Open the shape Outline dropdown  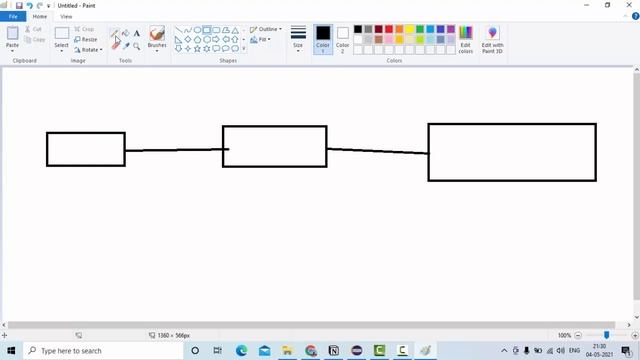pyautogui.click(x=266, y=29)
